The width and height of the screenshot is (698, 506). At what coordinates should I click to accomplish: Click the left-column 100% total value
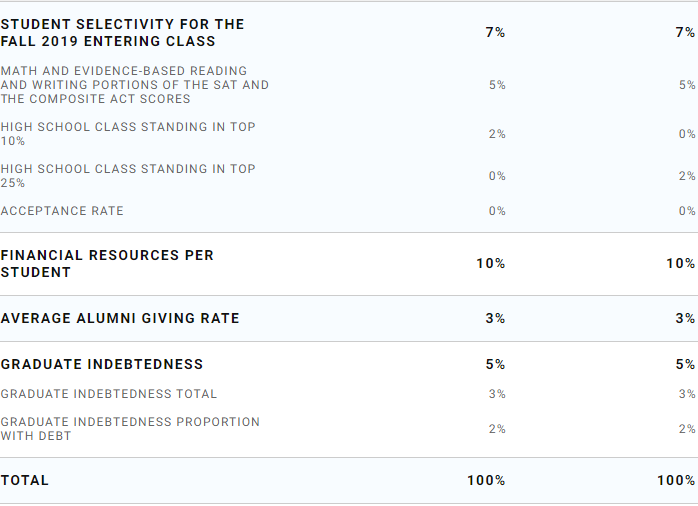pos(486,481)
